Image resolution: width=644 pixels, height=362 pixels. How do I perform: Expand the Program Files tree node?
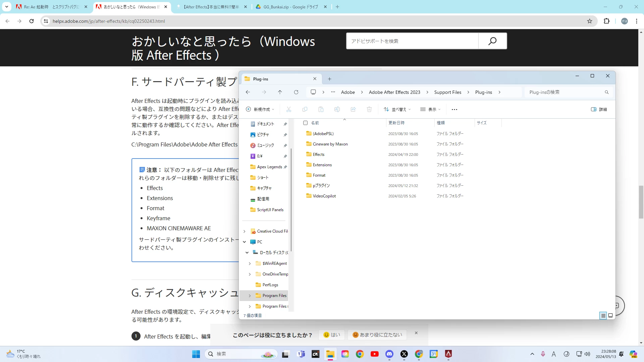250,296
